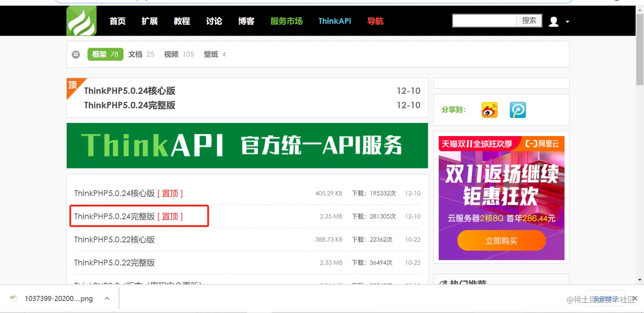This screenshot has height=313, width=644.
Task: Click the 388.73 KB file size
Action: tap(329, 239)
